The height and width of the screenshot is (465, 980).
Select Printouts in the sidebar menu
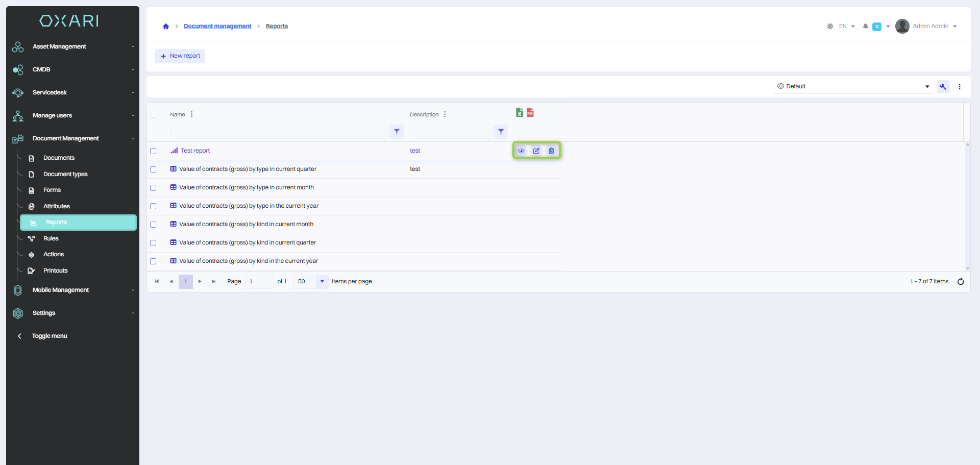click(x=55, y=271)
